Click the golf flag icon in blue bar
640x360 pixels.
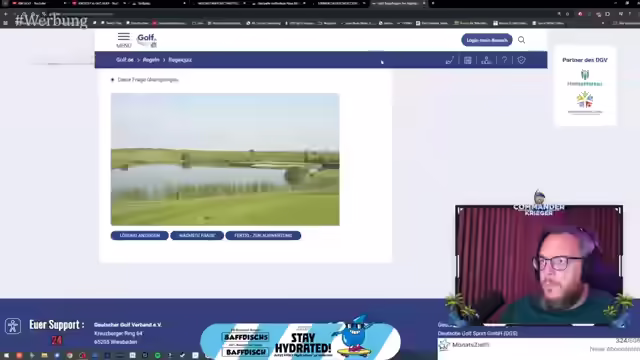450,60
